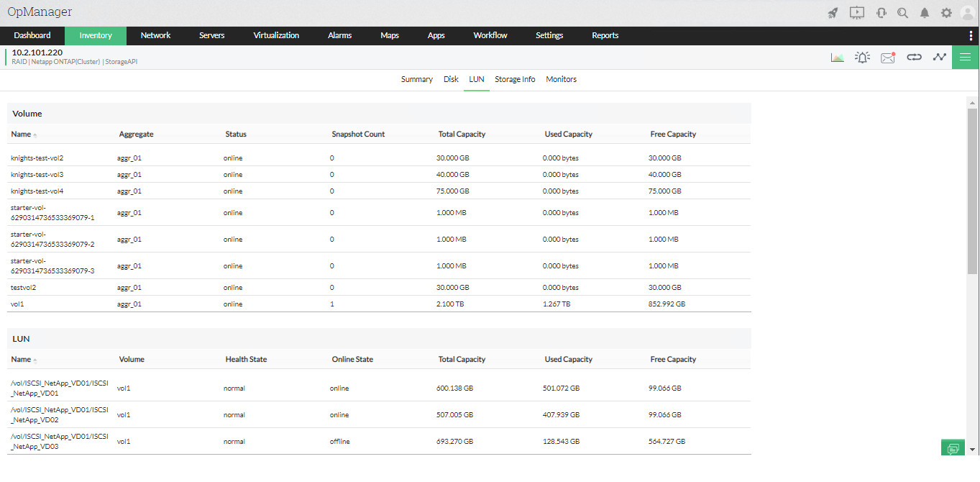The height and width of the screenshot is (482, 980).
Task: Sort LUN table by Name arrow
Action: click(x=35, y=360)
